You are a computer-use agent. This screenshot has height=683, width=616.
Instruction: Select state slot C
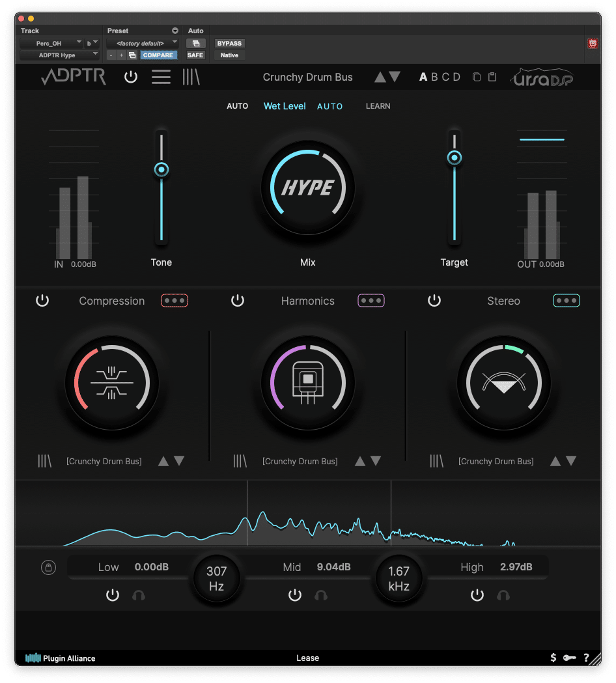[x=445, y=77]
